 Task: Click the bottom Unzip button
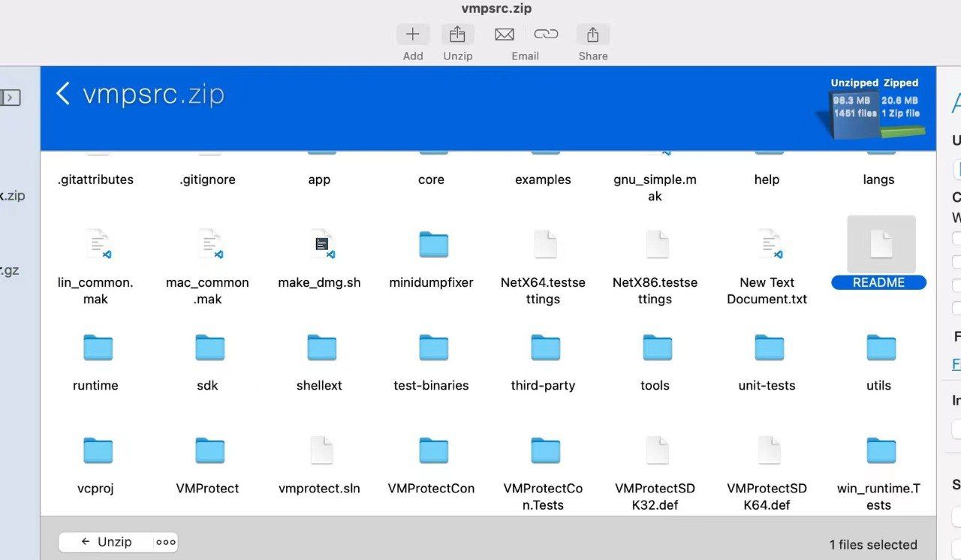click(107, 542)
